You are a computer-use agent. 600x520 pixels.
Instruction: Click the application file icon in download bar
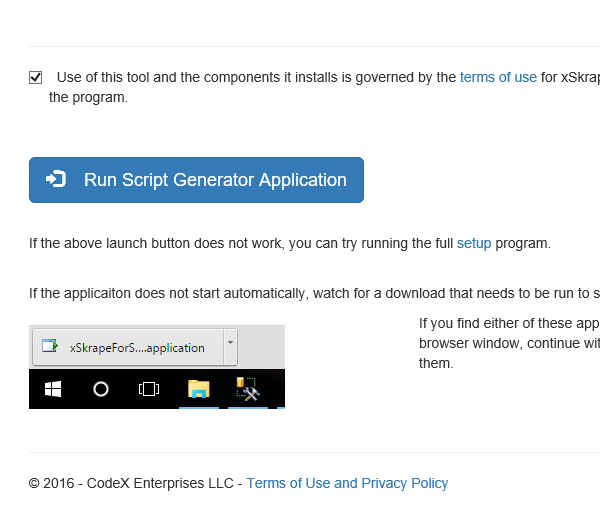(50, 346)
